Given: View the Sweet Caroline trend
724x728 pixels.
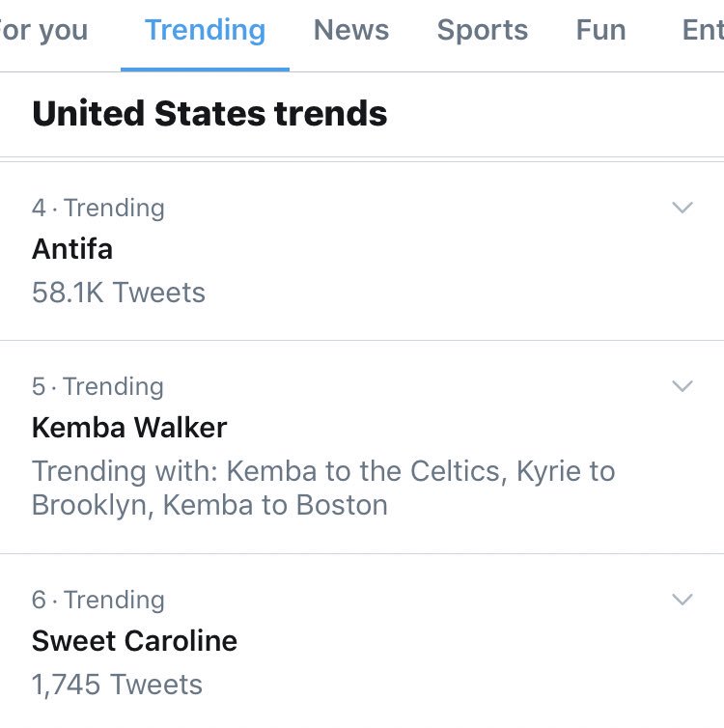Looking at the screenshot, I should coord(134,641).
